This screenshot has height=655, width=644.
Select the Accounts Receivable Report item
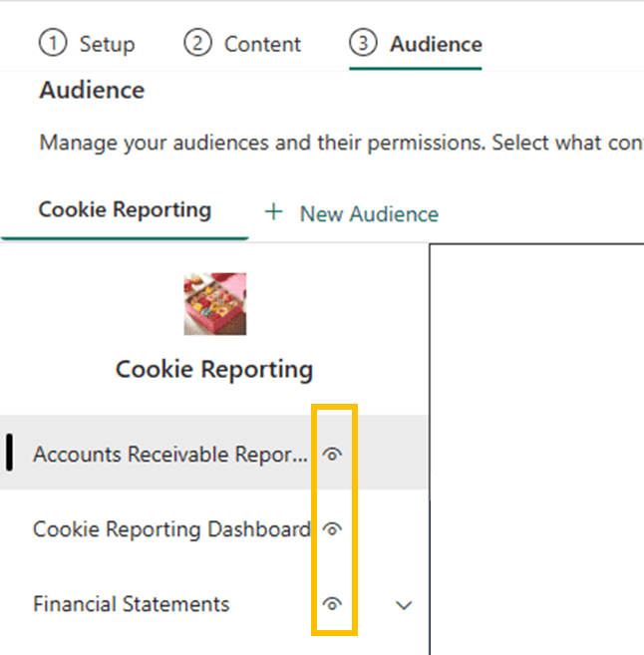coord(170,455)
